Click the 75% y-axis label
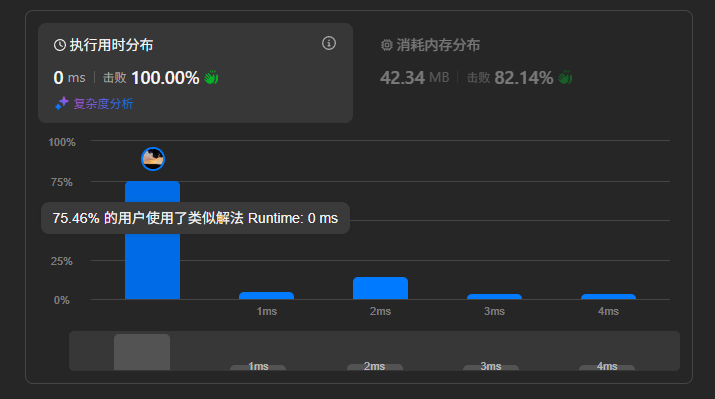The image size is (715, 399). (x=62, y=182)
